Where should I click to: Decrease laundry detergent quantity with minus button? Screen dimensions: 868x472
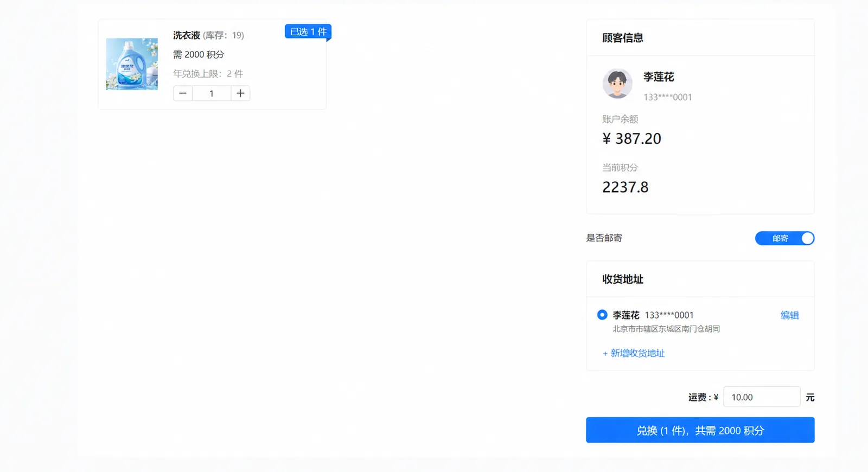pos(182,93)
